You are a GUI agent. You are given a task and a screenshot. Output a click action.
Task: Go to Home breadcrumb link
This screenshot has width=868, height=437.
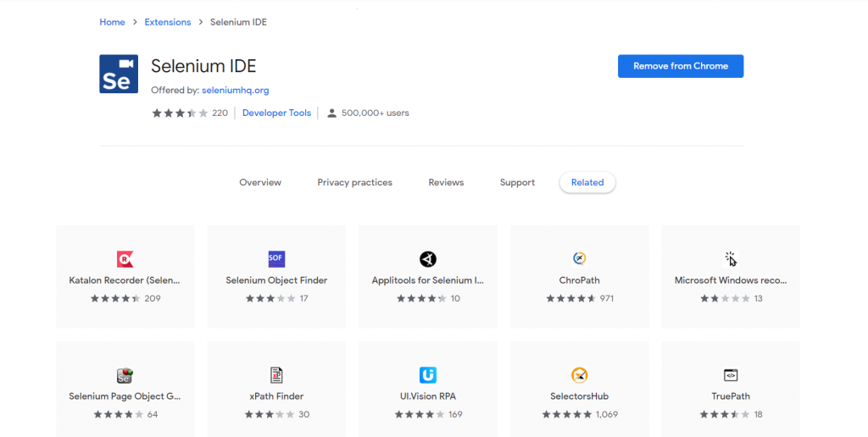(113, 22)
